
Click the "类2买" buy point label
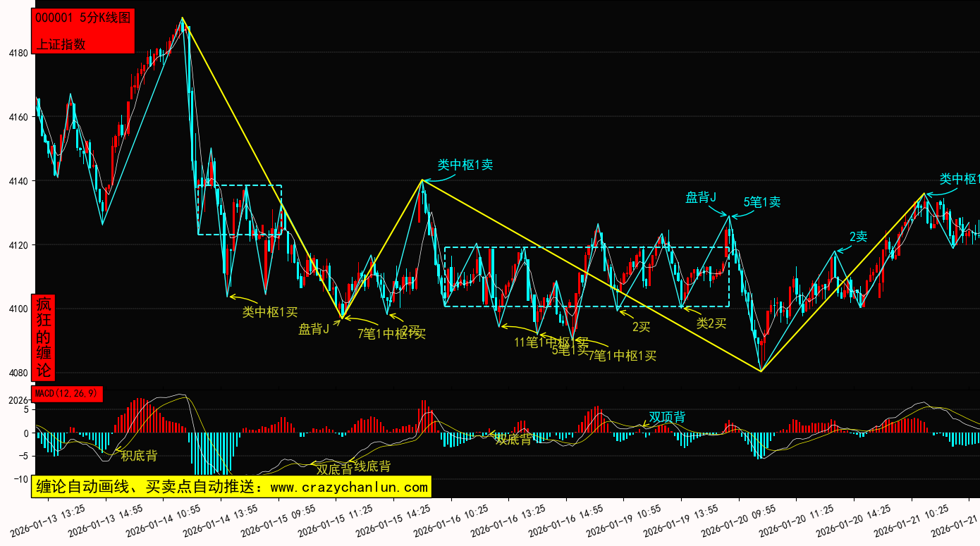tap(711, 323)
